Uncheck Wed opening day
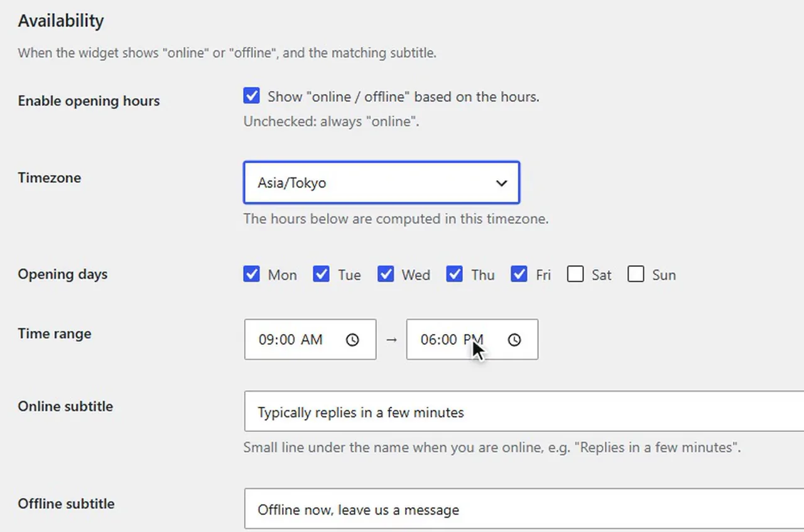The width and height of the screenshot is (804, 532). [386, 274]
